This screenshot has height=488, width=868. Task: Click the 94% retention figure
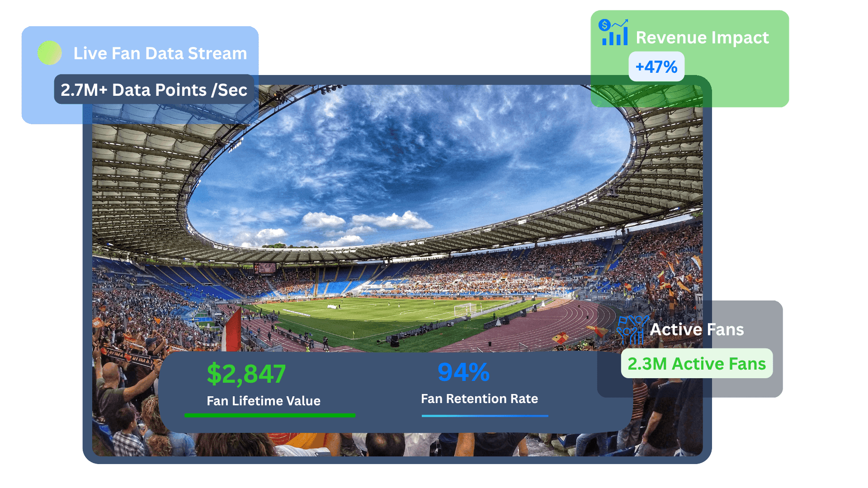[x=463, y=372]
